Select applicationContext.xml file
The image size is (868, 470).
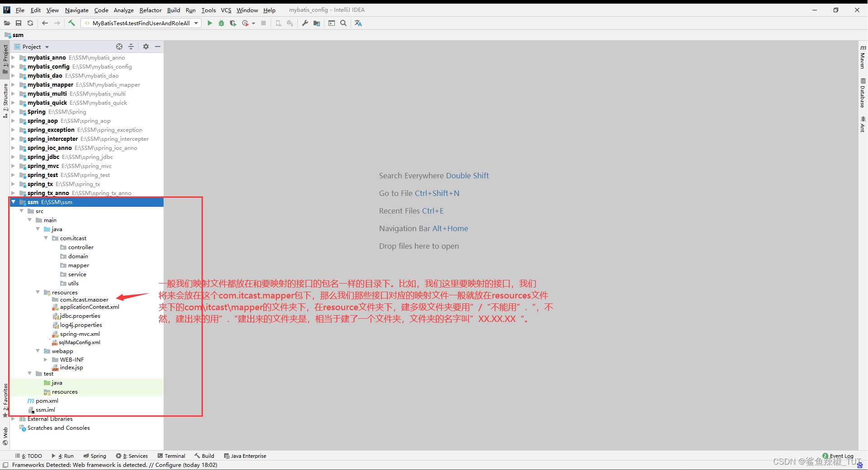(x=89, y=307)
